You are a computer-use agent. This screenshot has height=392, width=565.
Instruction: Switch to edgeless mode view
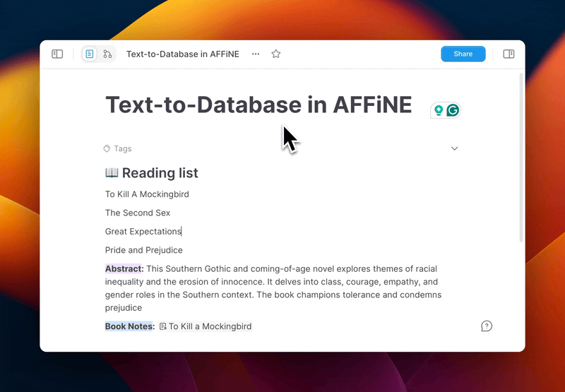pos(107,54)
